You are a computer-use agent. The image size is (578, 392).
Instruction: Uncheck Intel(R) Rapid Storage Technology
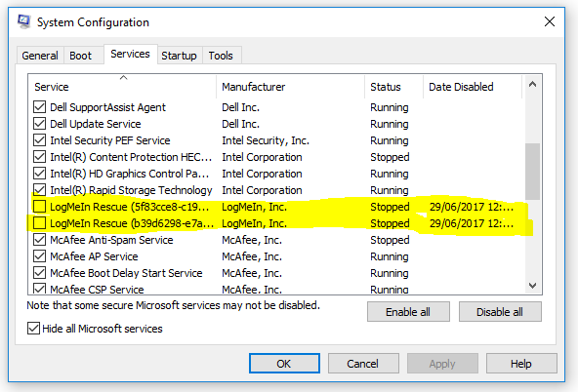[39, 190]
